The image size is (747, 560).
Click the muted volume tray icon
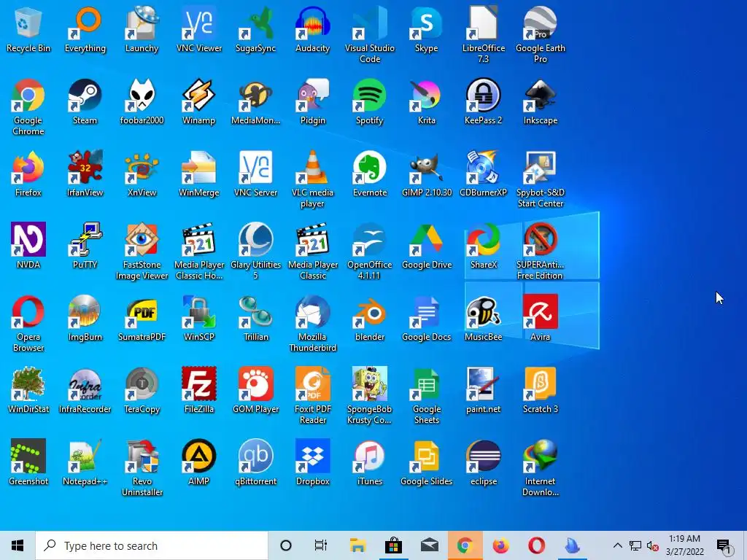click(653, 545)
